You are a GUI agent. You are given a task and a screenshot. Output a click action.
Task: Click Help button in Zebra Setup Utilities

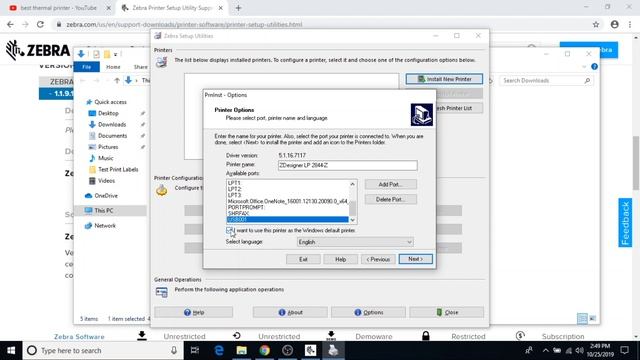point(194,312)
